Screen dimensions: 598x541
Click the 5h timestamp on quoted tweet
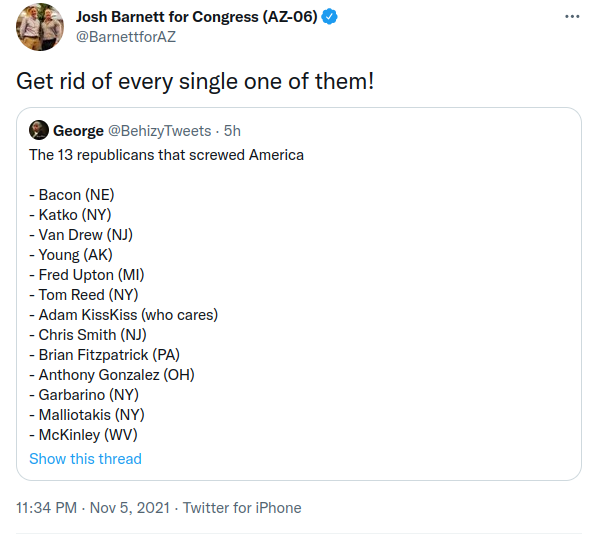pyautogui.click(x=232, y=131)
